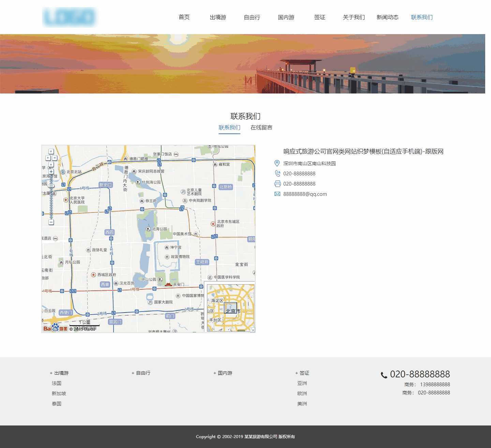The width and height of the screenshot is (491, 448).
Task: Click the blurred site logo
Action: click(70, 17)
